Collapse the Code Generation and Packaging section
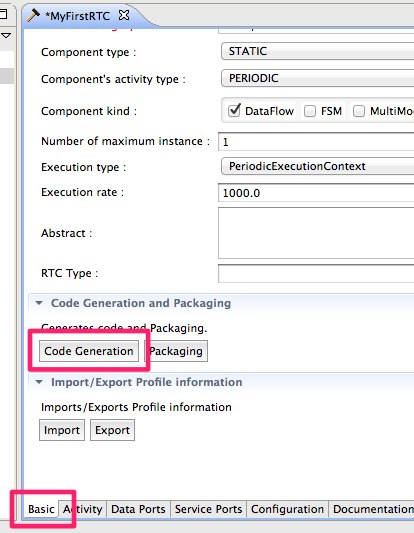Image resolution: width=414 pixels, height=533 pixels. coord(39,303)
